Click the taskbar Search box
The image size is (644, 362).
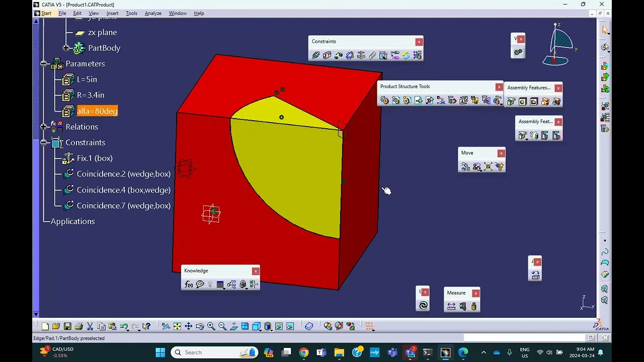[x=214, y=352]
